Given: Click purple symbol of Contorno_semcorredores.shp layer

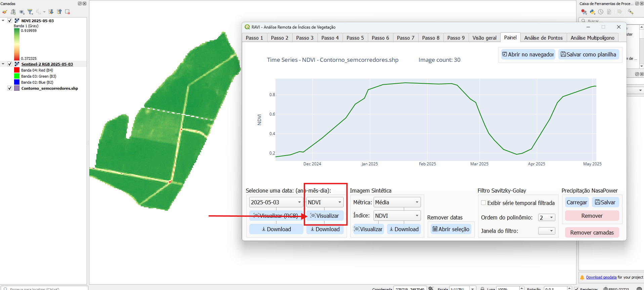Looking at the screenshot, I should click(x=17, y=88).
